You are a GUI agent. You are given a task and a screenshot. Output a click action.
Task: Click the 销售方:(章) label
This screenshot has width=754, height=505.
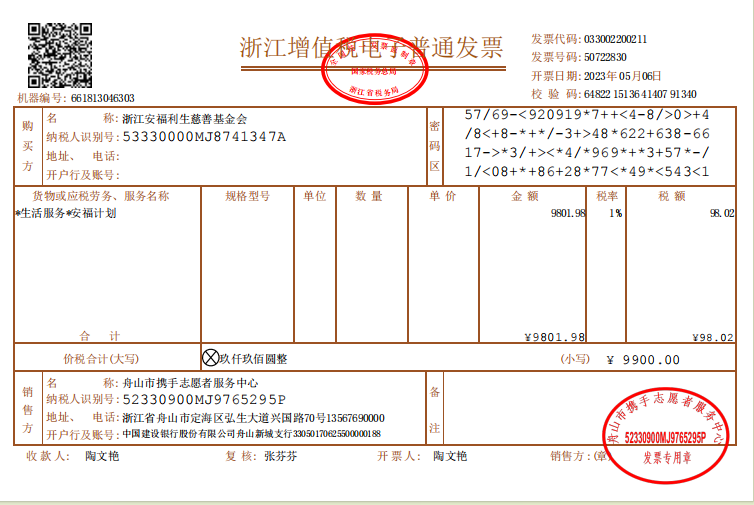580,456
